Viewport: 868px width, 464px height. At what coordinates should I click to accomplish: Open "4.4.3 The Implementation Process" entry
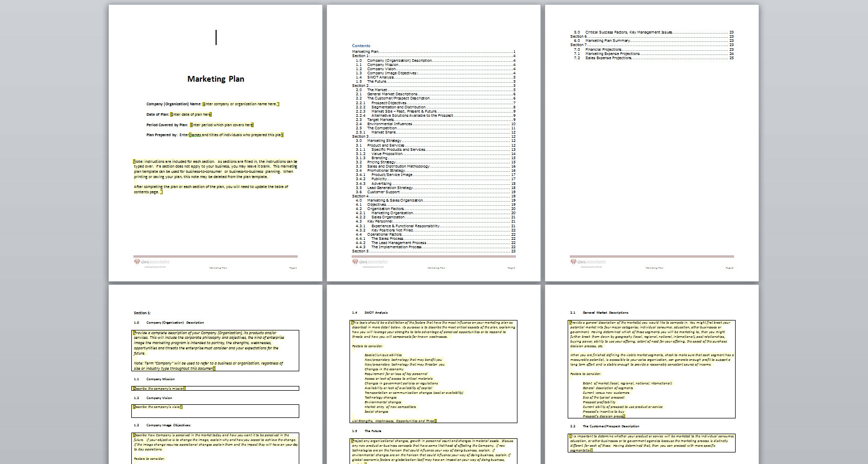pos(435,247)
